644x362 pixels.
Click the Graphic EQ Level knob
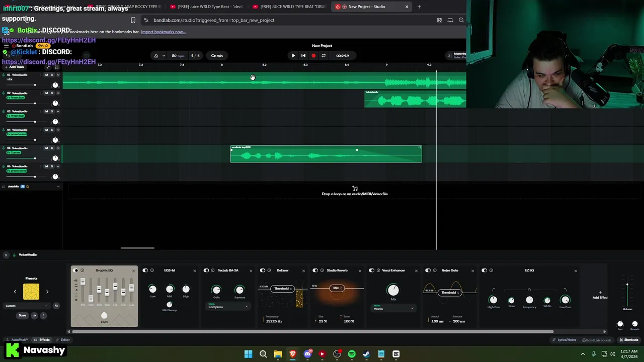(x=104, y=316)
